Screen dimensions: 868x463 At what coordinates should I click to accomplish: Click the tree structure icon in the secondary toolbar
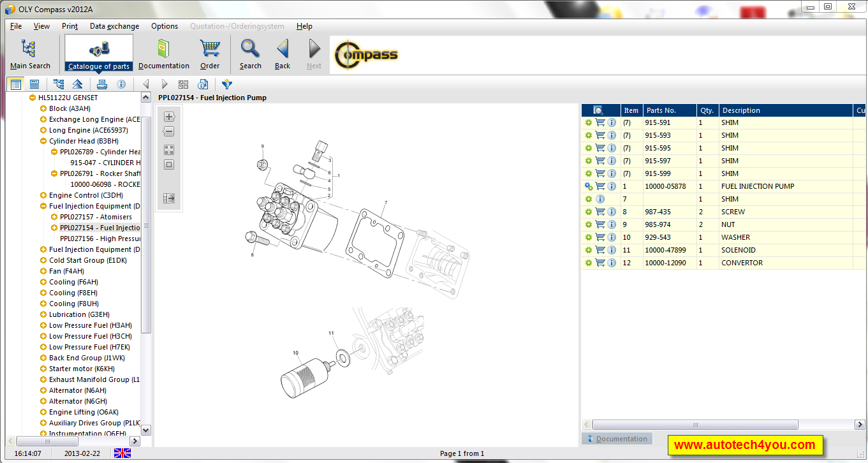(x=59, y=84)
